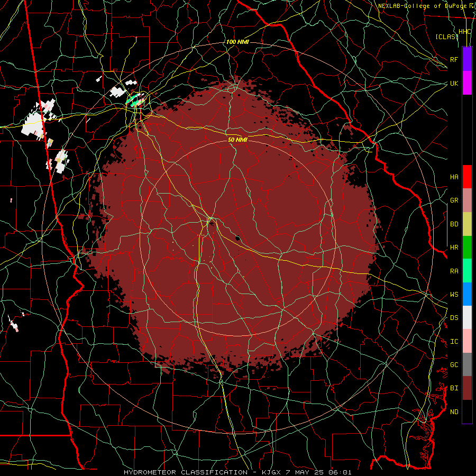Image resolution: width=476 pixels, height=476 pixels.
Task: Click the 'WS' legend label
Action: coord(454,295)
